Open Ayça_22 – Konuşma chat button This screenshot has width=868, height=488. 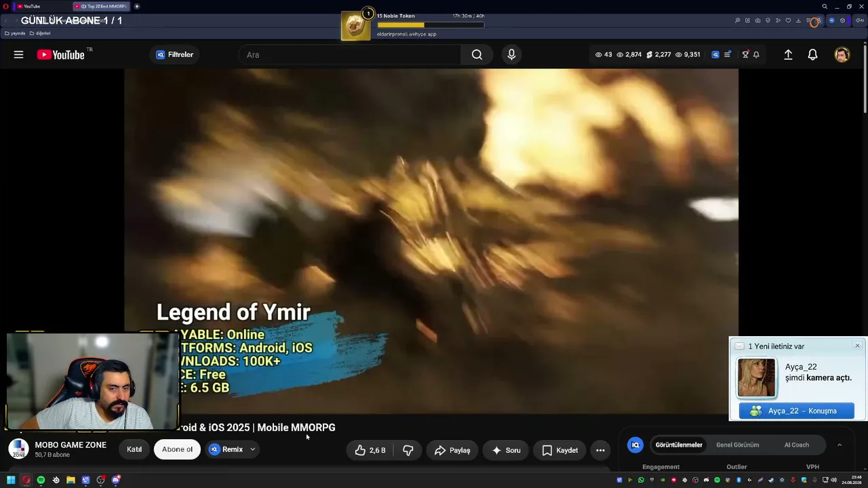coord(797,411)
